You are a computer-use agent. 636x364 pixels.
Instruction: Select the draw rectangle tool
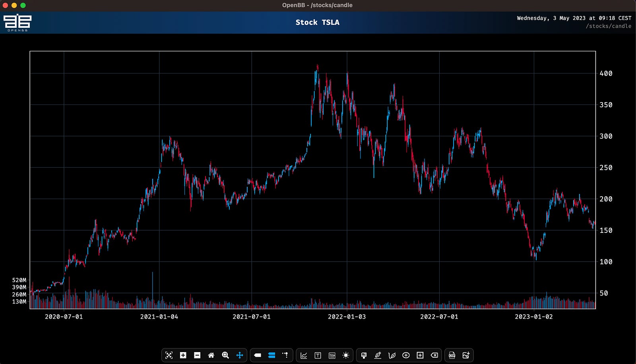pos(420,355)
